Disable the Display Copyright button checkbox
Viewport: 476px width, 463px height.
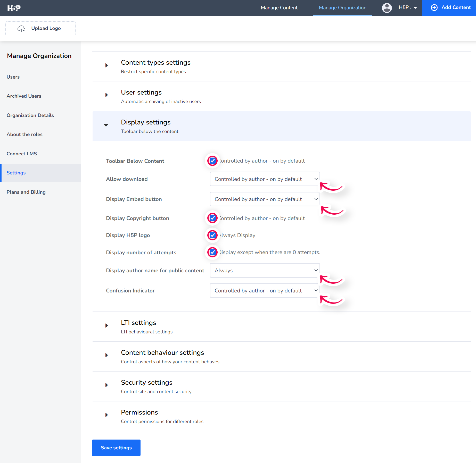tap(212, 218)
